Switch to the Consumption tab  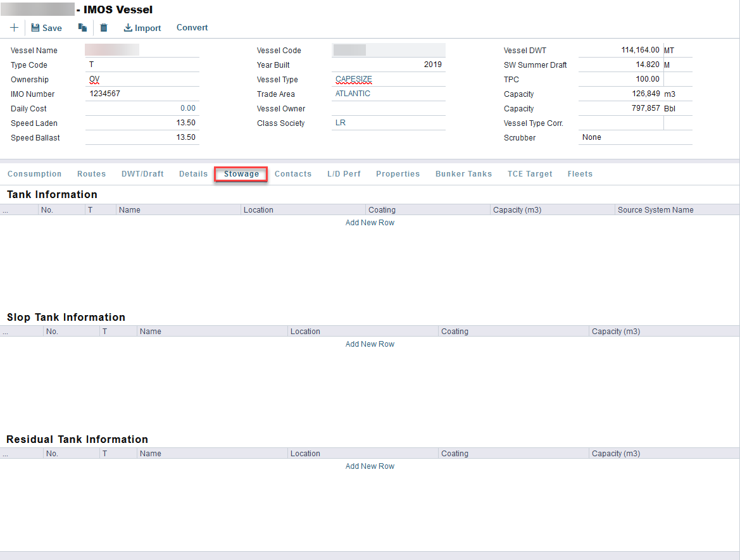pos(34,174)
